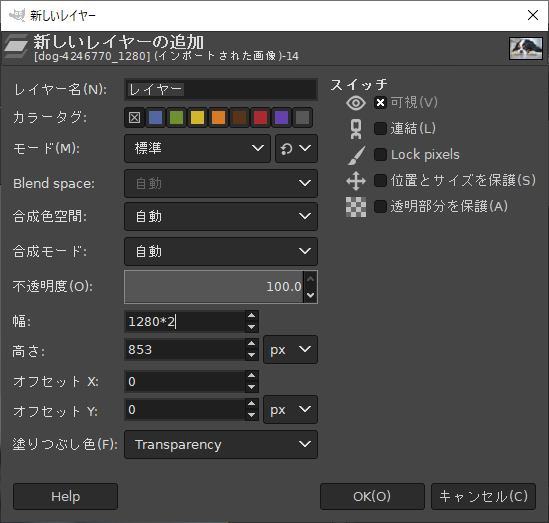Click the レイヤー名 text field

[x=221, y=90]
